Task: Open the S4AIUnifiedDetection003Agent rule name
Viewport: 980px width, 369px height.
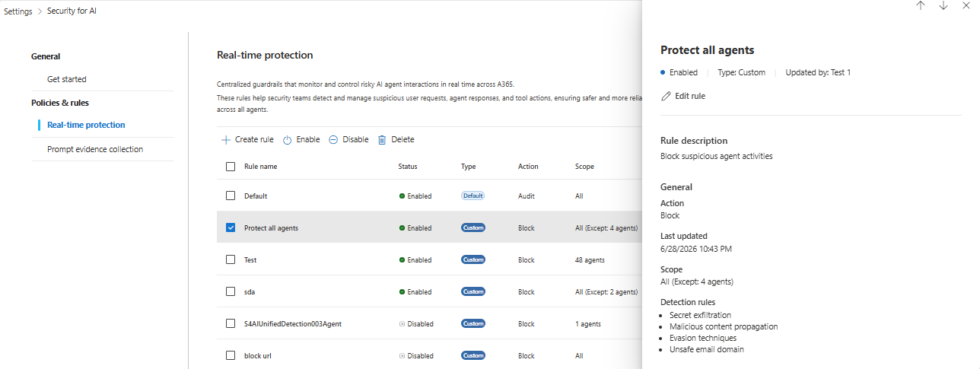Action: (293, 323)
